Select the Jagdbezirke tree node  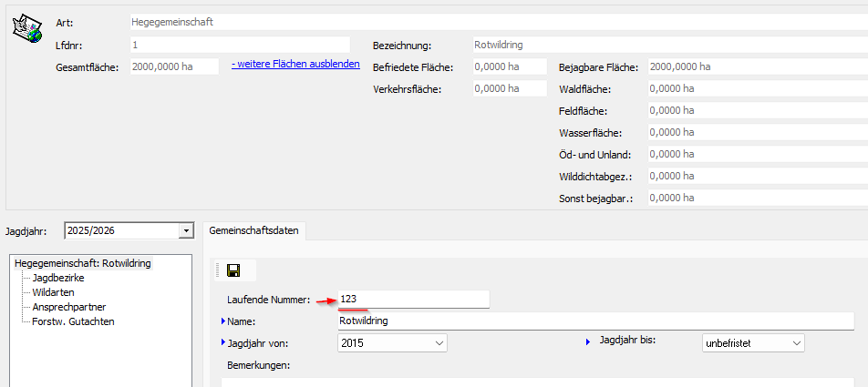click(60, 278)
